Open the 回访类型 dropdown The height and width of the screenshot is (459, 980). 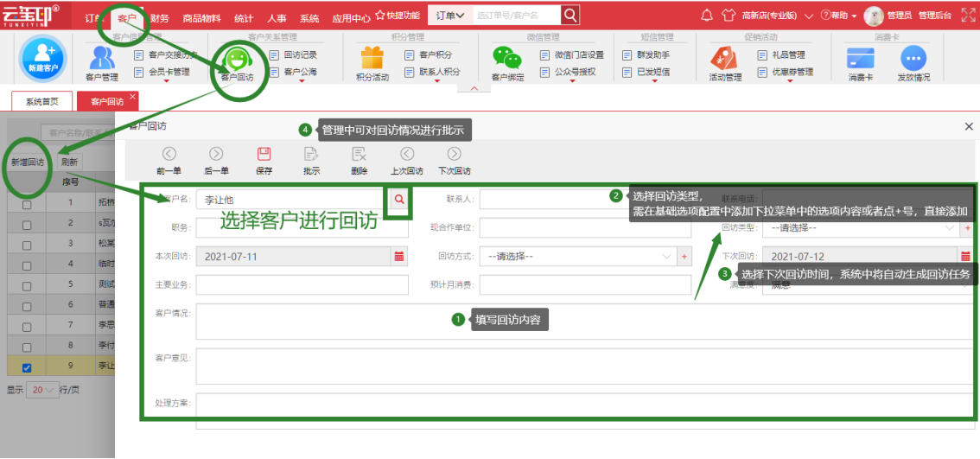coord(862,228)
